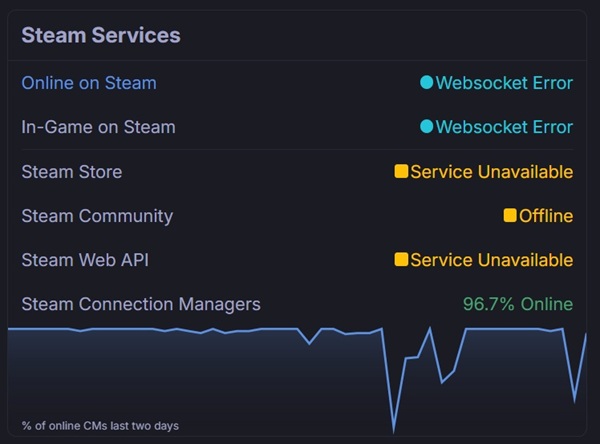Click the Steam Connection Managers label

(141, 304)
